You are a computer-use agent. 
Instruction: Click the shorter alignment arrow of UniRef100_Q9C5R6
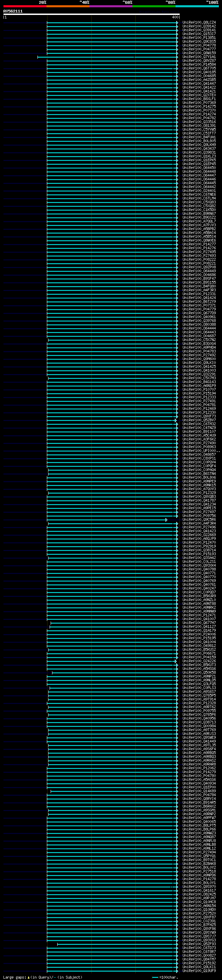click(x=106, y=520)
